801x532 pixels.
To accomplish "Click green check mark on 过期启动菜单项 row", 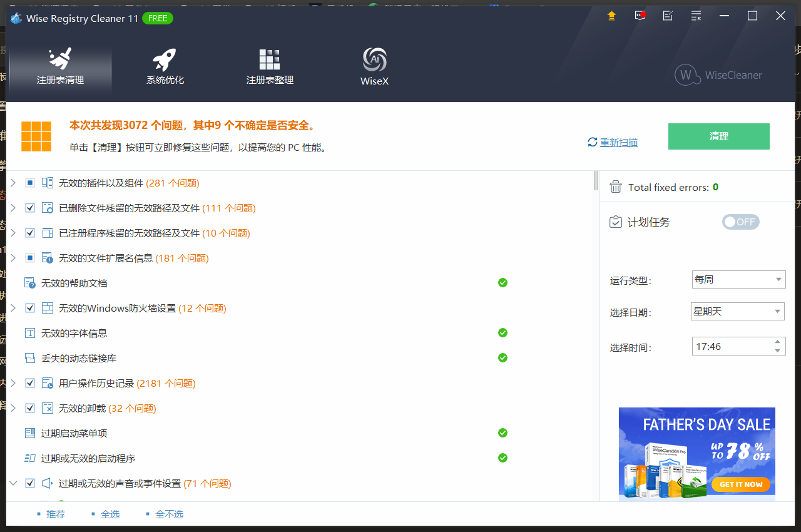I will [503, 433].
